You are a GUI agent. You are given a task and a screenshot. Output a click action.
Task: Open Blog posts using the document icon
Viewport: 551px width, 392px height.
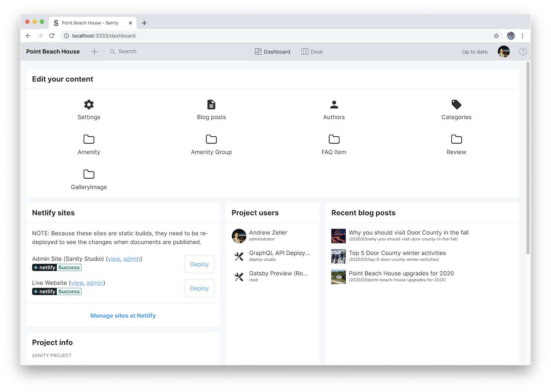211,104
